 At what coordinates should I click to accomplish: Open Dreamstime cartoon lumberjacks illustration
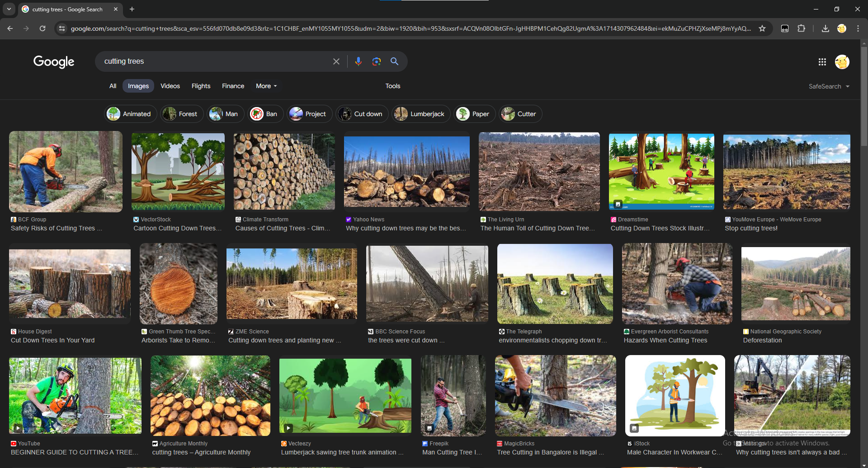(x=661, y=172)
